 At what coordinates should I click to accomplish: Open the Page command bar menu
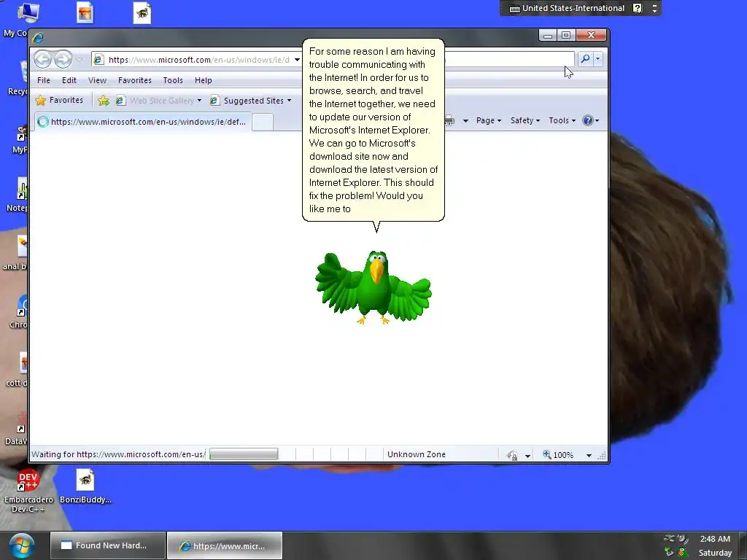point(489,121)
